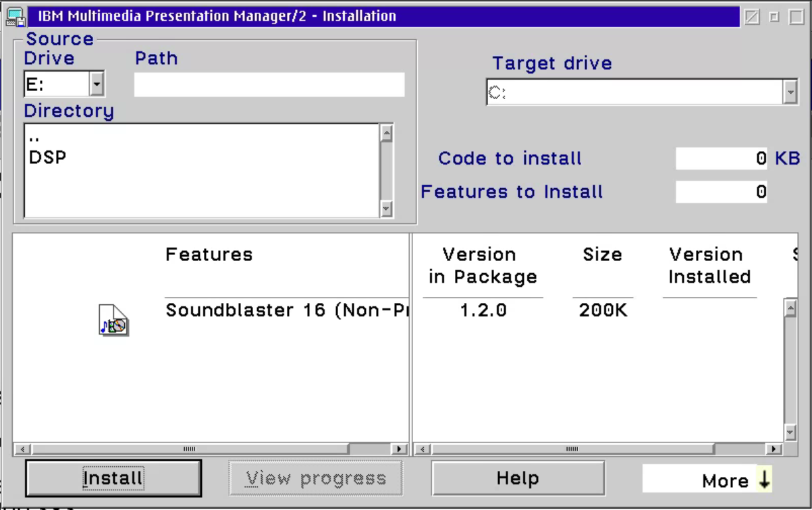
Task: Click left arrow of Features horizontal scrollbar
Action: [22, 449]
